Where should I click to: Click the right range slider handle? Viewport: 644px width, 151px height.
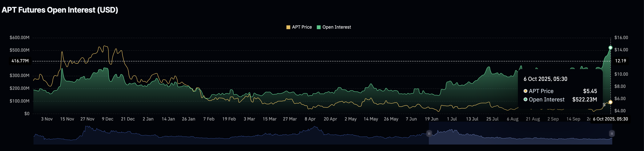[612, 133]
